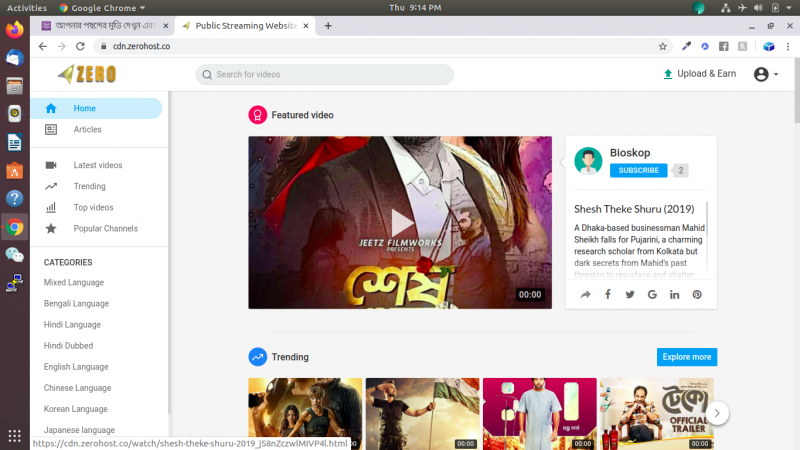Open the Official Trailer trending thumbnail
Image resolution: width=800 pixels, height=450 pixels.
coord(657,414)
